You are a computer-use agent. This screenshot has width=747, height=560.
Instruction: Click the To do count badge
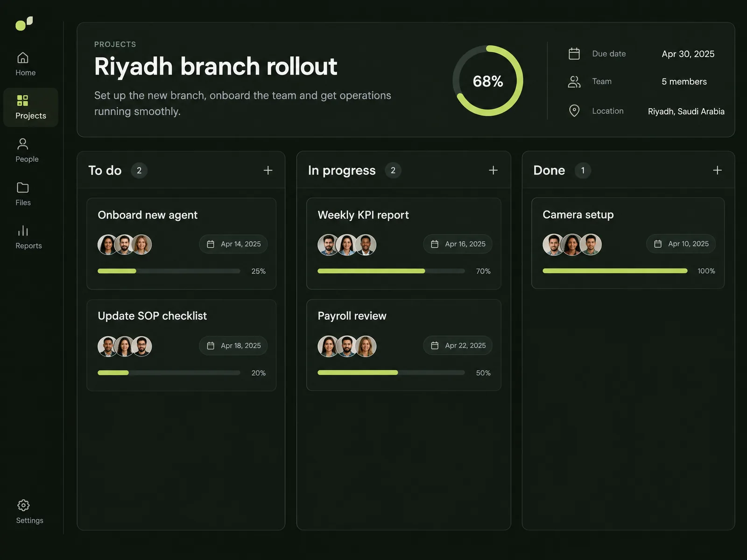tap(139, 170)
